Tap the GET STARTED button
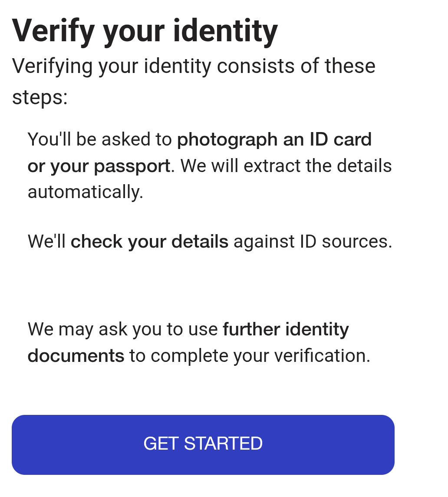This screenshot has width=448, height=497. tap(203, 444)
